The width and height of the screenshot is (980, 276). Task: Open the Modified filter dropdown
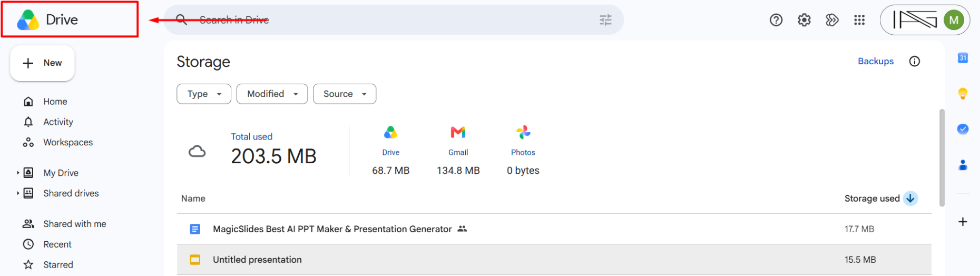pyautogui.click(x=272, y=94)
